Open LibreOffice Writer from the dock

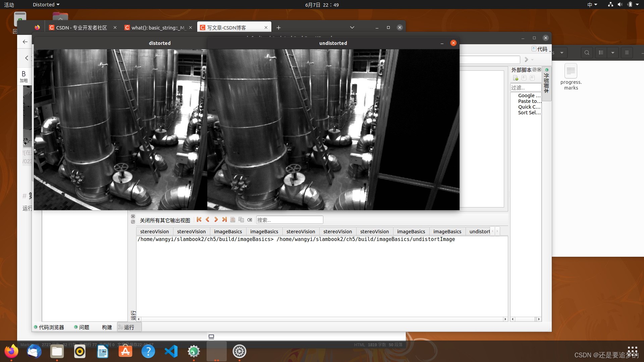pyautogui.click(x=103, y=351)
